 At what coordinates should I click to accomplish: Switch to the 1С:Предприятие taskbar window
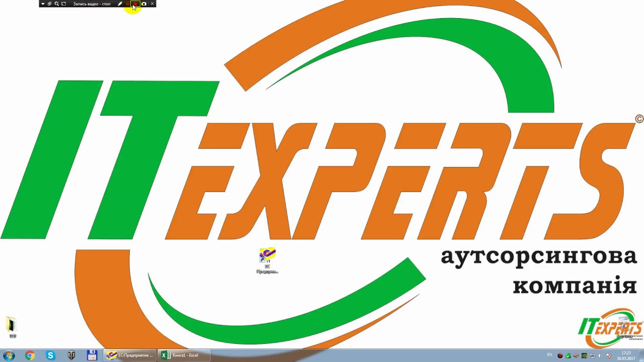[x=130, y=355]
